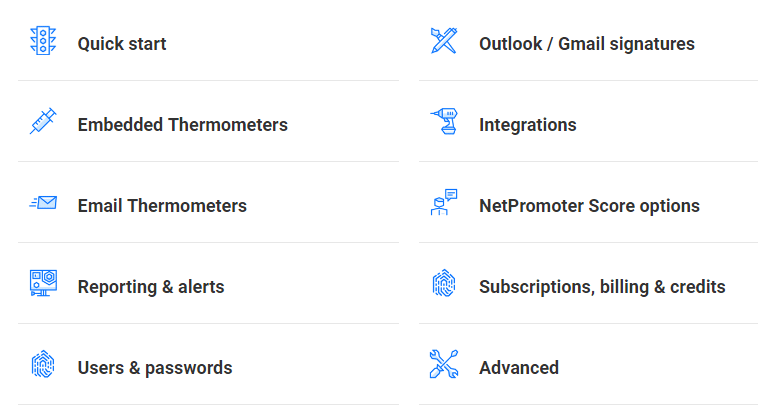Click the syringe icon for Embedded Thermometers
Viewport: 758px width, 410px height.
43,121
